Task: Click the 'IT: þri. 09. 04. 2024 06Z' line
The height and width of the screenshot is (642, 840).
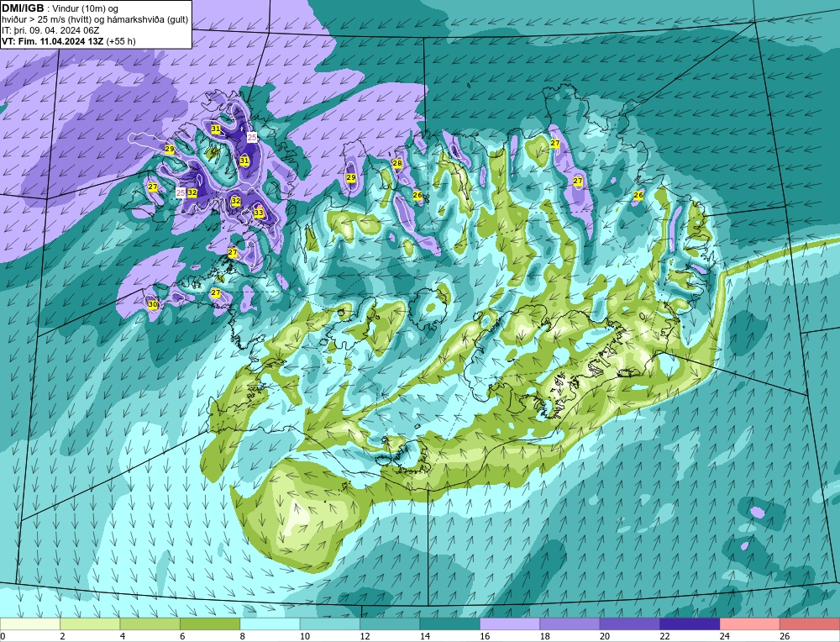Action: [50, 30]
